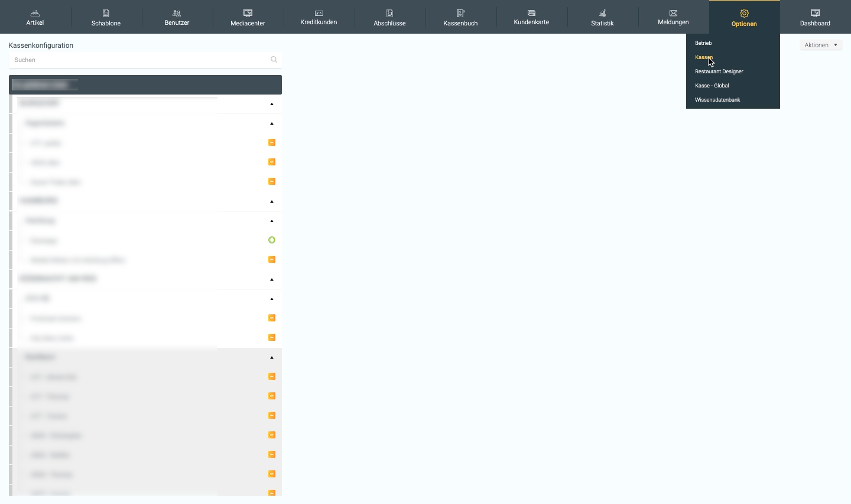Click the Kundenkarte icon
The height and width of the screenshot is (504, 851).
531,13
